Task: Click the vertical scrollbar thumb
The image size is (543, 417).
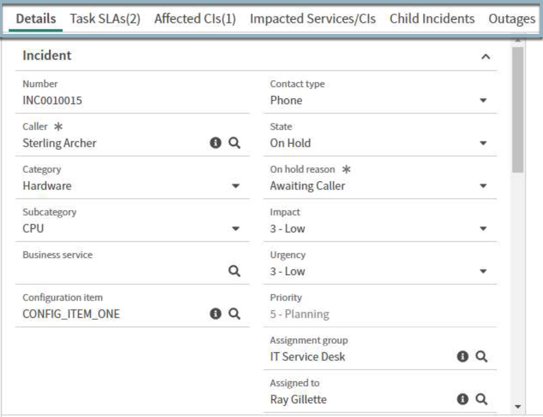Action: 518,109
